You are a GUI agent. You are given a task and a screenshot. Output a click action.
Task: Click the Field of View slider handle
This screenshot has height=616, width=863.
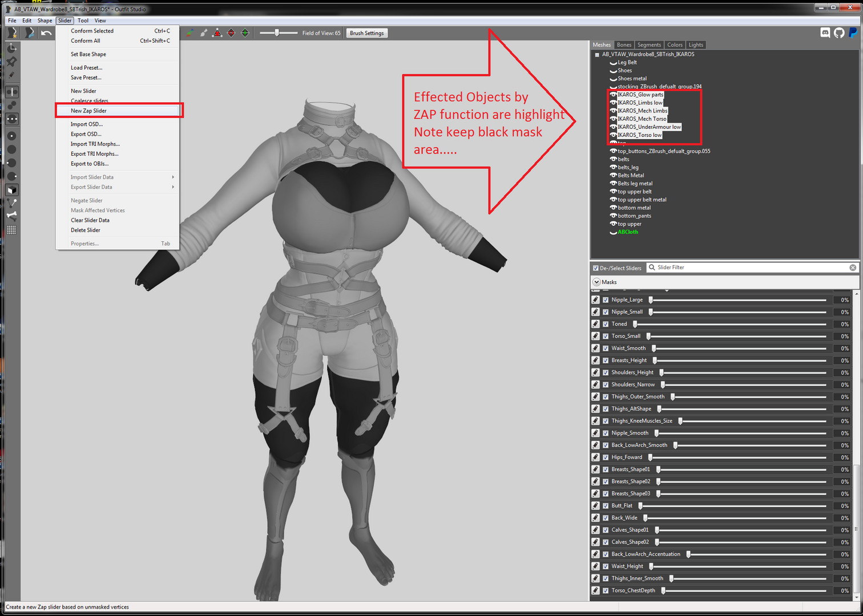click(277, 33)
